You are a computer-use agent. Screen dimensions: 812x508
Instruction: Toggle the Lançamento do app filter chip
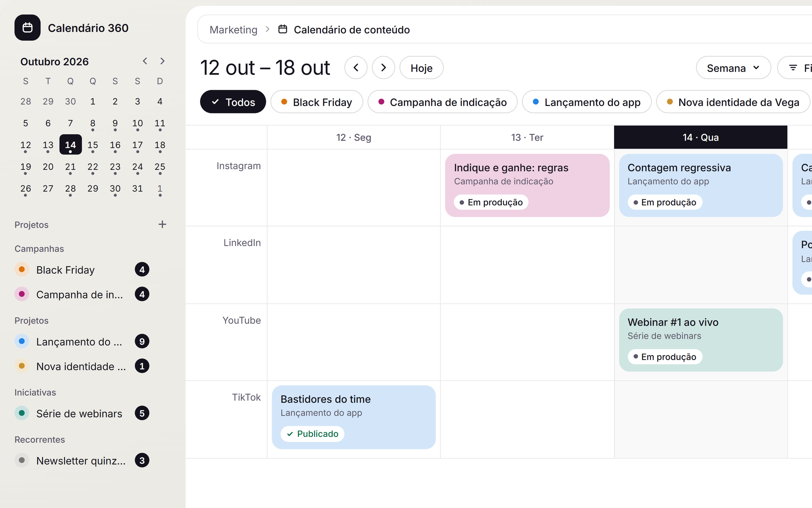pyautogui.click(x=586, y=102)
